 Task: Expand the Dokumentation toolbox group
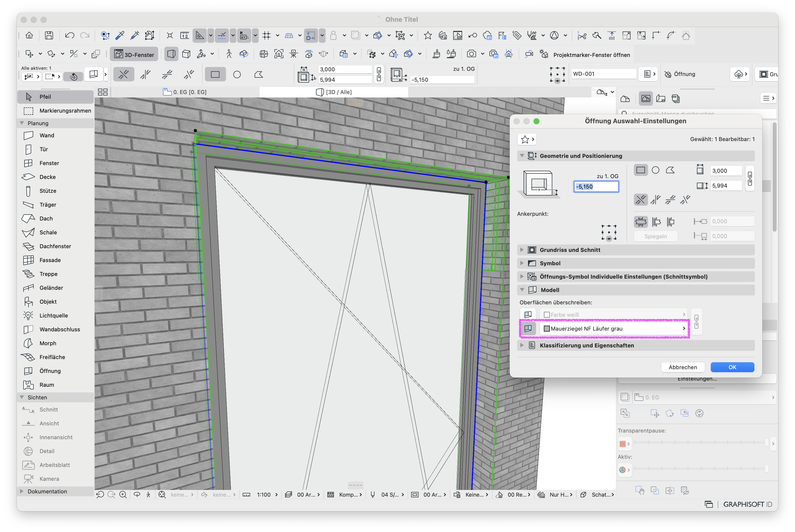[x=22, y=492]
